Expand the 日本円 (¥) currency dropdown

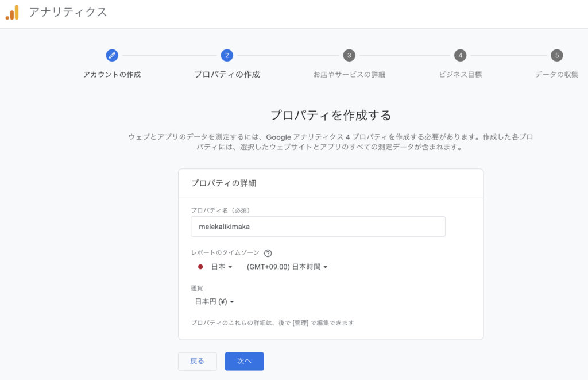click(215, 302)
